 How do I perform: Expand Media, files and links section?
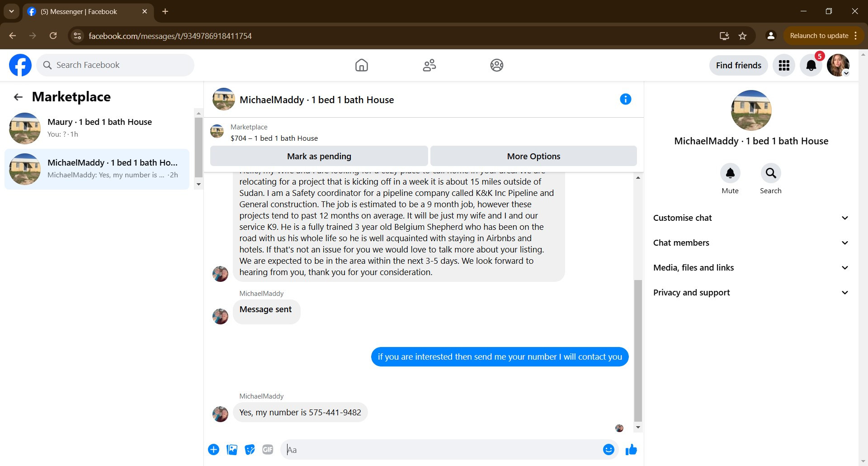click(x=751, y=268)
